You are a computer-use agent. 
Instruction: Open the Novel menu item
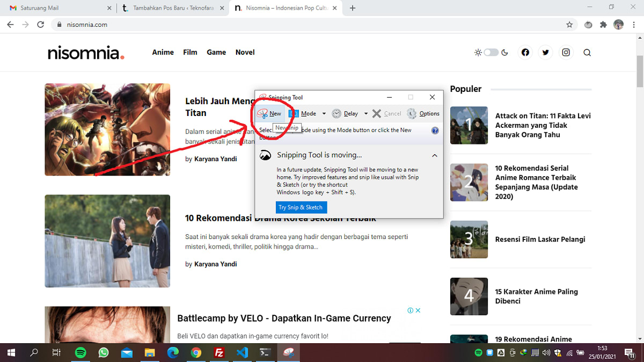click(x=245, y=52)
